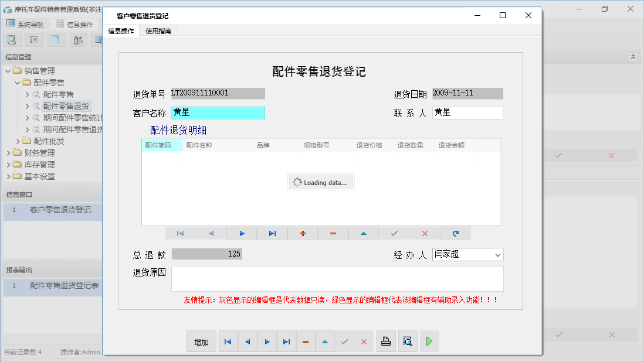
Task: Click the list view icon on the toolbar
Action: [x=33, y=39]
